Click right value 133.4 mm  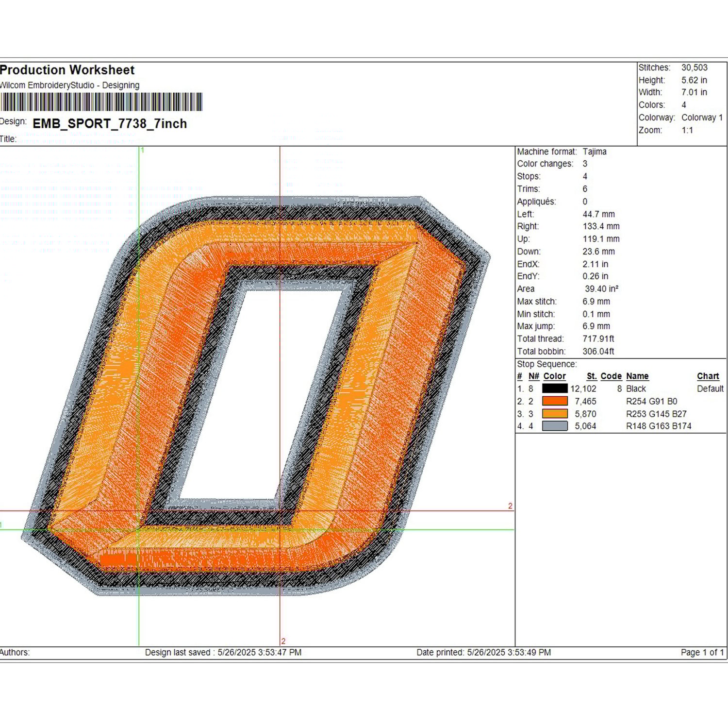(x=601, y=226)
